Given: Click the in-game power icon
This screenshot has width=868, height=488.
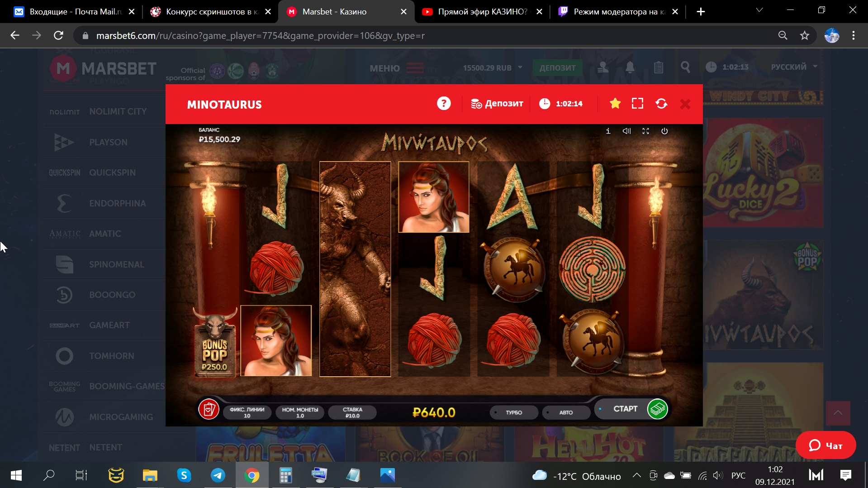Looking at the screenshot, I should coord(664,131).
